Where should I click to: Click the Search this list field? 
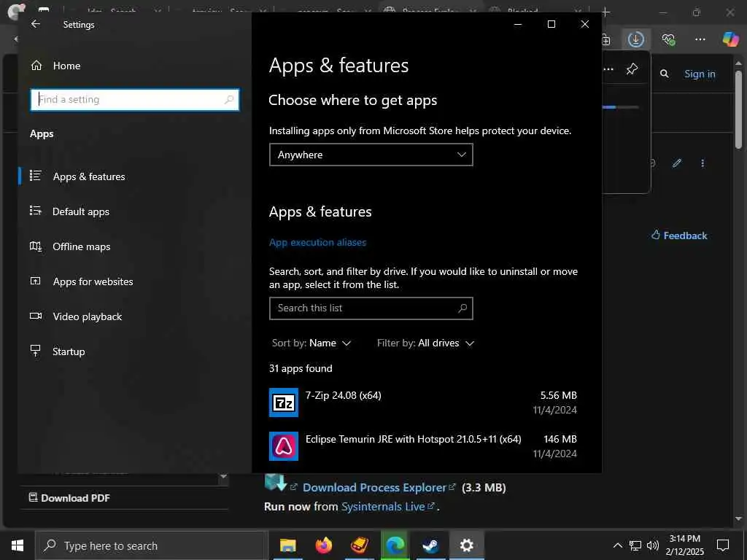(x=371, y=308)
